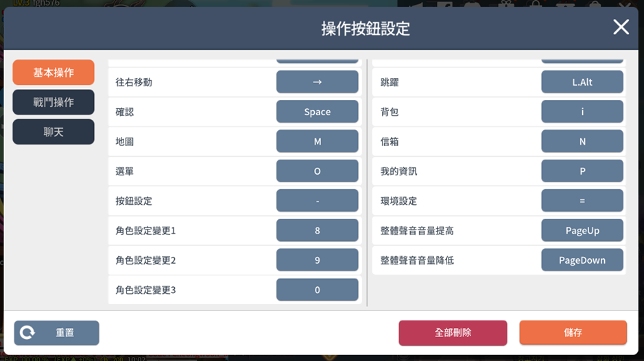The height and width of the screenshot is (361, 644).
Task: Edit the 我的資訊 P key
Action: [x=582, y=171]
